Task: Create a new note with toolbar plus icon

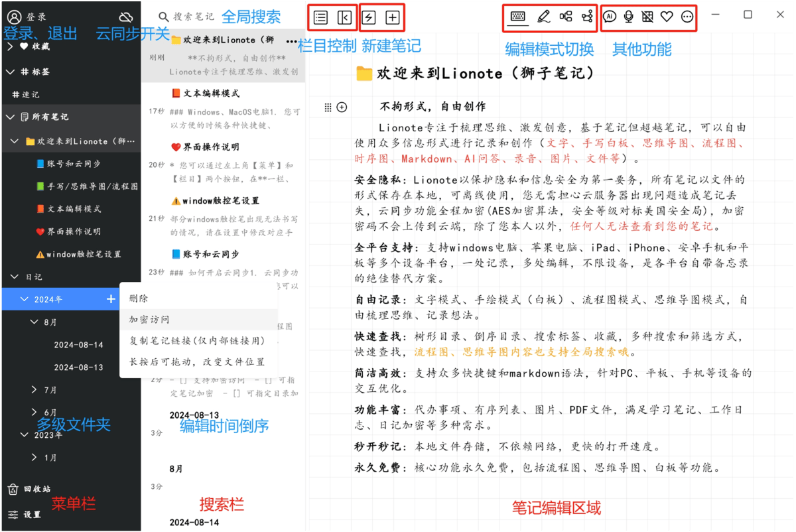Action: tap(393, 18)
